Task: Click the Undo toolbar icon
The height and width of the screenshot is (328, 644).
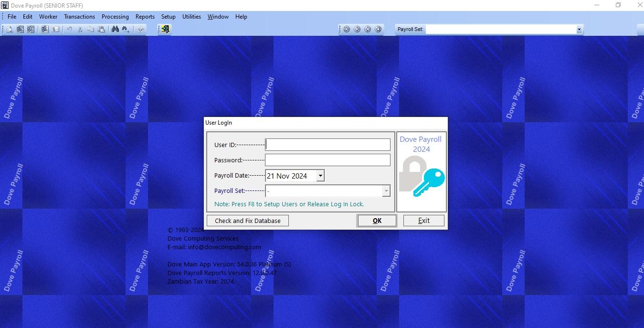Action: 69,29
